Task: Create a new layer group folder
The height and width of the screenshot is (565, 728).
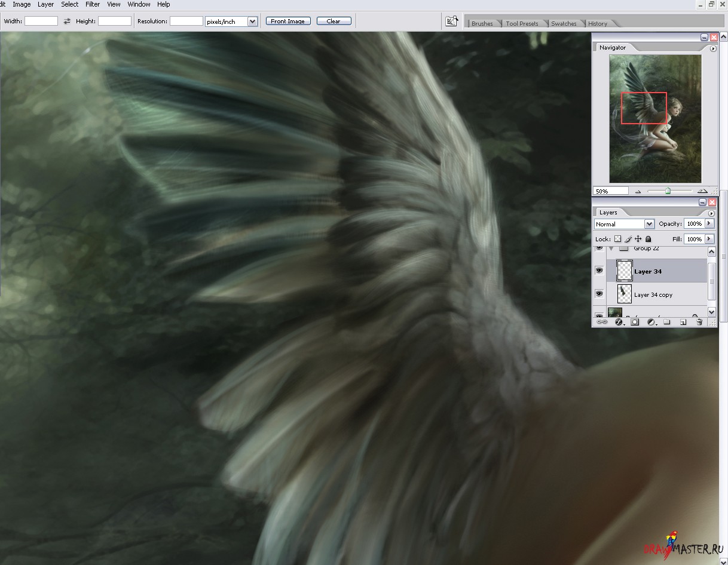Action: [666, 322]
